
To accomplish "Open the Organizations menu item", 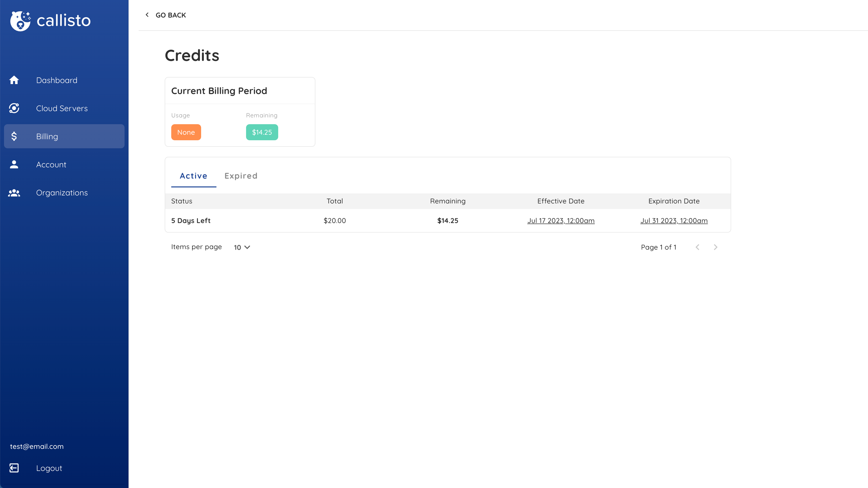I will pos(62,193).
